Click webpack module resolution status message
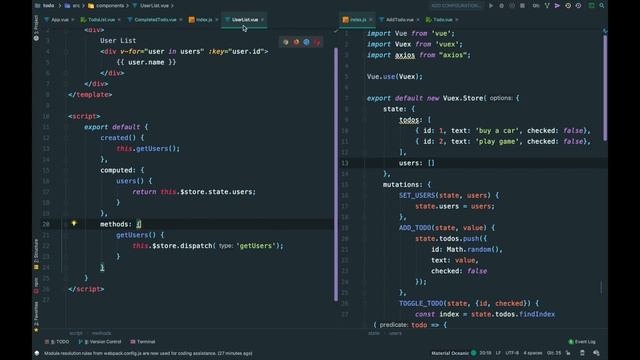Image resolution: width=640 pixels, height=360 pixels. click(x=148, y=353)
